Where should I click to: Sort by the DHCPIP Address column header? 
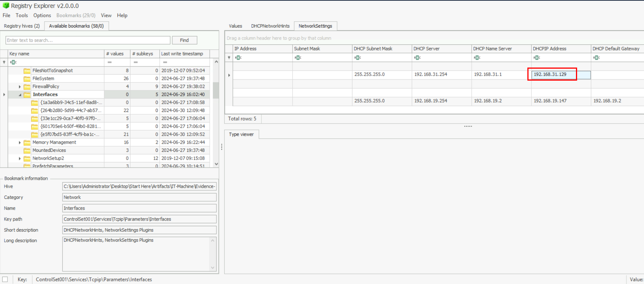click(549, 49)
